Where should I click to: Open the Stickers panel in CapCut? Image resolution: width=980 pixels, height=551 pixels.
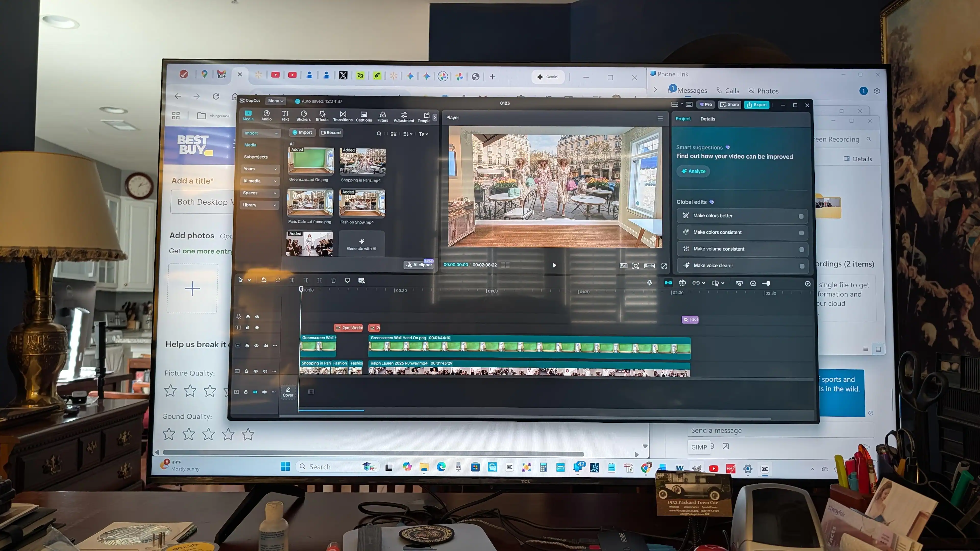tap(303, 116)
